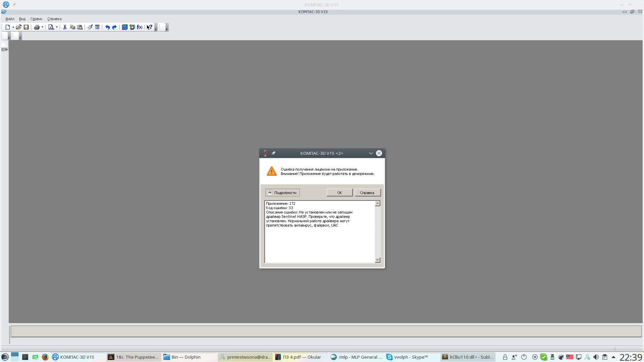Create a new document in KOMPAS toolbar
644x362 pixels.
(7, 27)
